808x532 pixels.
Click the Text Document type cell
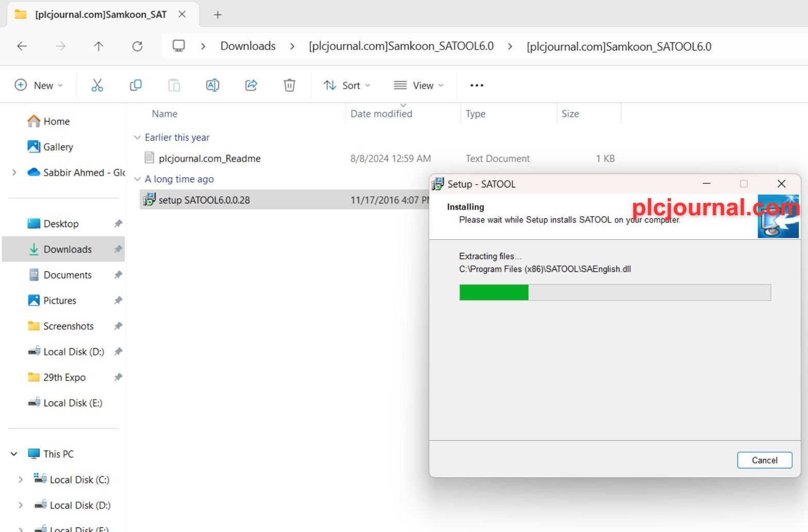click(497, 158)
